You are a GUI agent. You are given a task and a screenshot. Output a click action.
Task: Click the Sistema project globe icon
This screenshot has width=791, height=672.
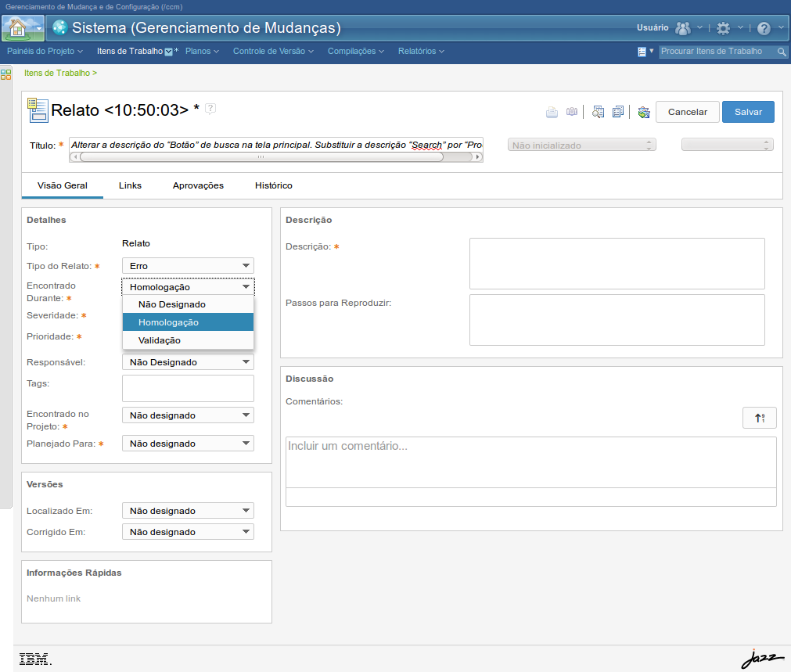(60, 27)
